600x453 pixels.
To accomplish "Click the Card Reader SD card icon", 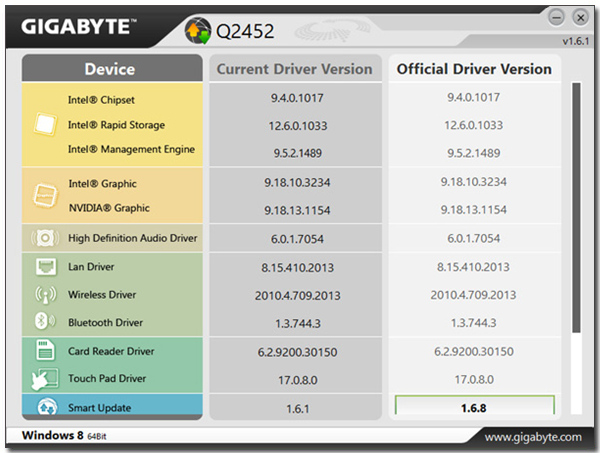I will tap(45, 350).
